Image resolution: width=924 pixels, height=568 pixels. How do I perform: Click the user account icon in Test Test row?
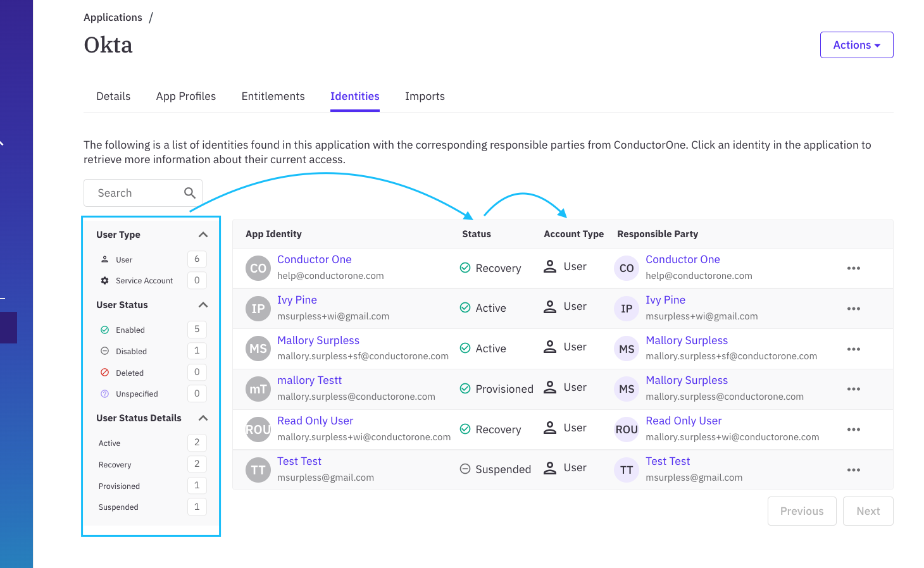tap(550, 467)
